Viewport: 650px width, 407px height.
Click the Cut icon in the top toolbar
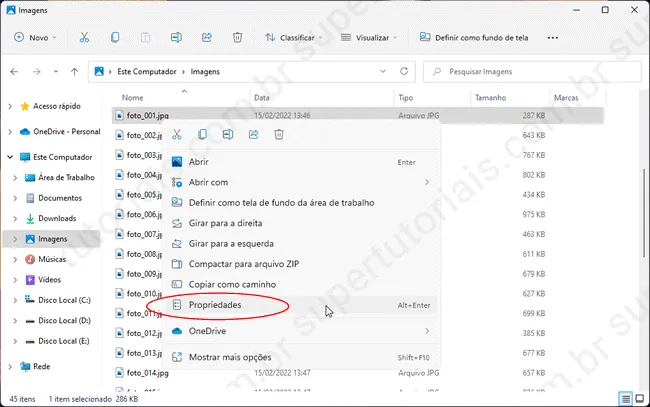pyautogui.click(x=84, y=38)
